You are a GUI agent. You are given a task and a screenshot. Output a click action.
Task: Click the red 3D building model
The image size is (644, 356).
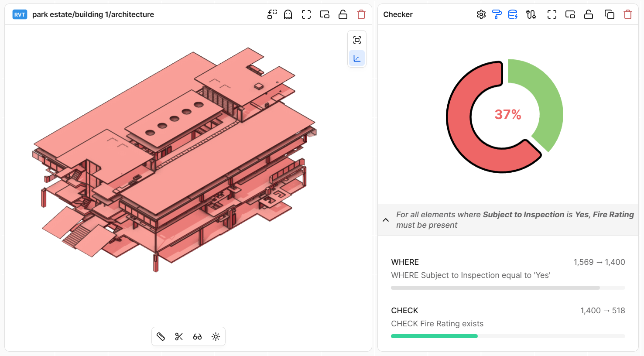click(x=175, y=159)
